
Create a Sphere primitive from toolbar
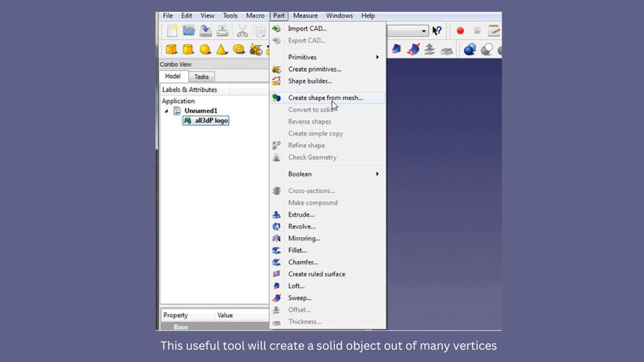[x=205, y=50]
